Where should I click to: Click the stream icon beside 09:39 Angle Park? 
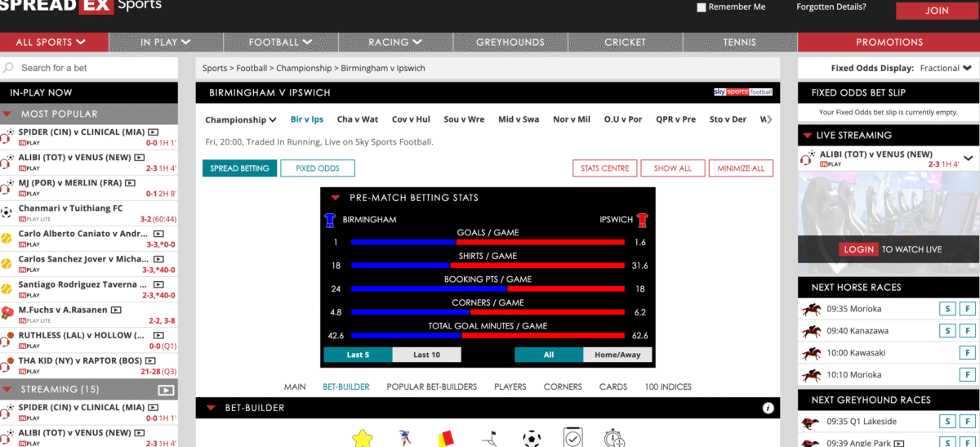pos(899,443)
